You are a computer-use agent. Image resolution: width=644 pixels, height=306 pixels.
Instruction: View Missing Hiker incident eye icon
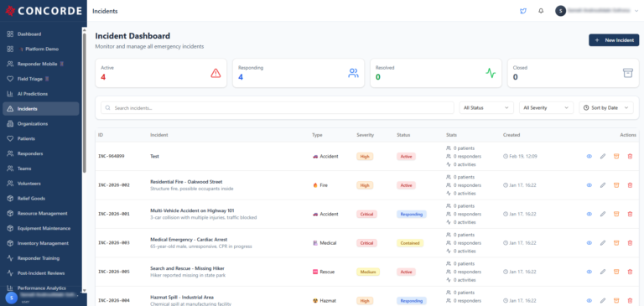[x=589, y=272]
